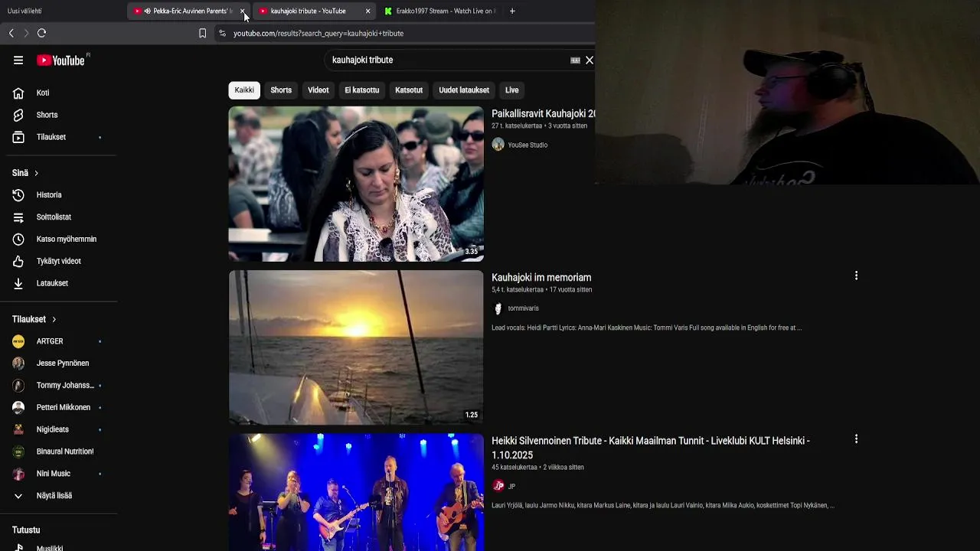
Task: Open Soittolistat playlists in the sidebar
Action: point(59,217)
